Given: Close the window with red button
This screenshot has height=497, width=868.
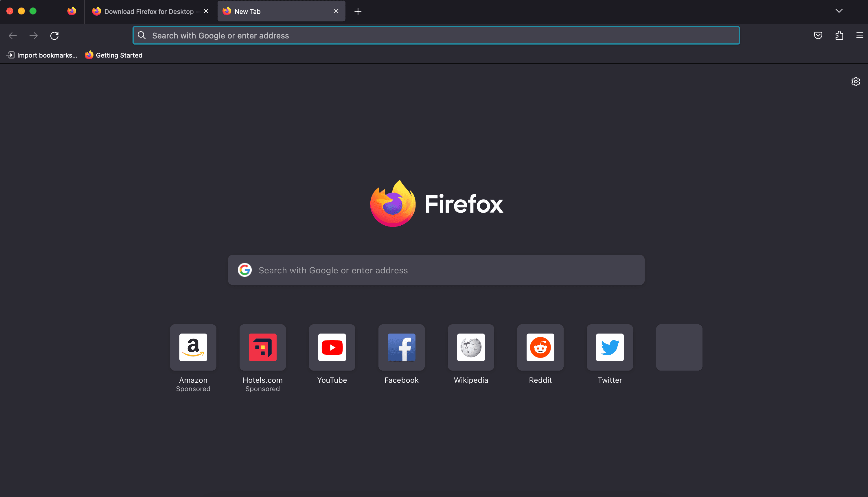Looking at the screenshot, I should pyautogui.click(x=10, y=11).
